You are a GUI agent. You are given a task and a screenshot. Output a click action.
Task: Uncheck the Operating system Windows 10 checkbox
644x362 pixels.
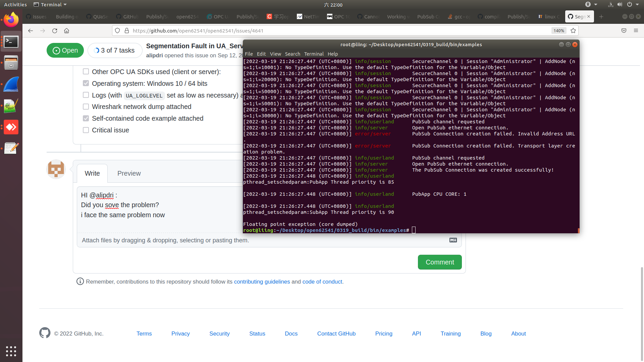86,83
